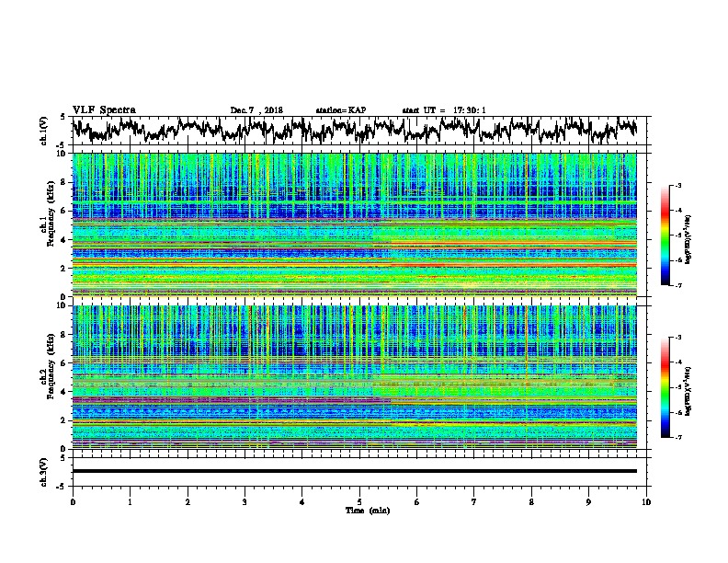Click the ch.2 frequency tick label "8"
Viewport: 728px width, 563px height.
coord(64,335)
